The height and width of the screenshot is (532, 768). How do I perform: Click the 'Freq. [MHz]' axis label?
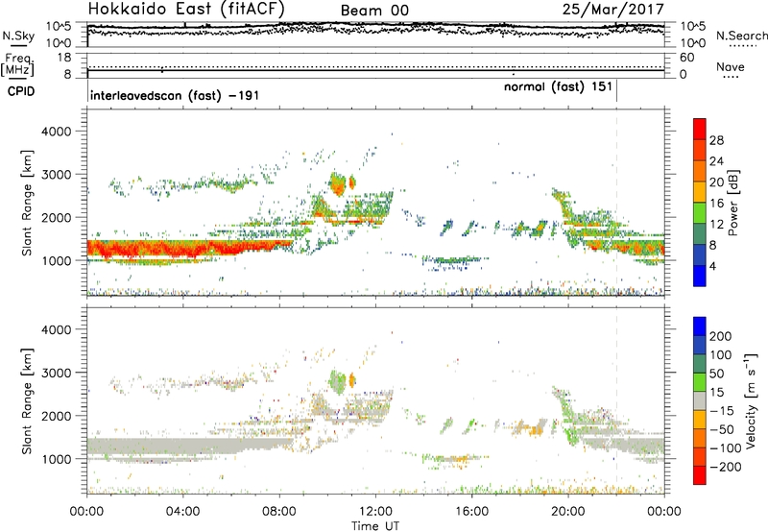point(17,64)
